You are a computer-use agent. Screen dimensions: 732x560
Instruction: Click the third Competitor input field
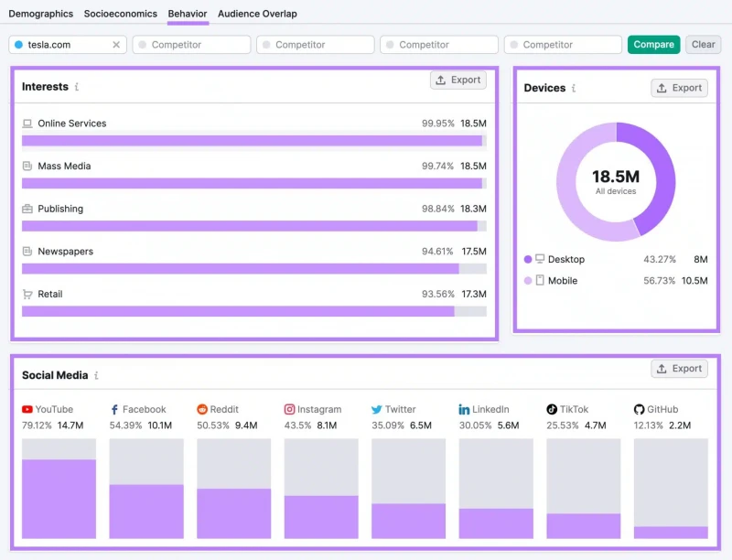click(439, 45)
